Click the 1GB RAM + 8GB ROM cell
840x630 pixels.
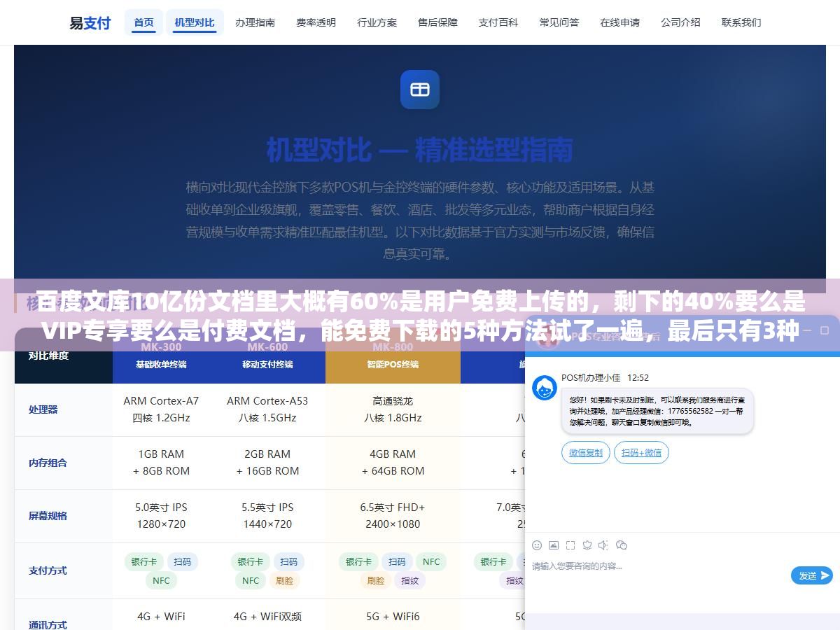161,463
